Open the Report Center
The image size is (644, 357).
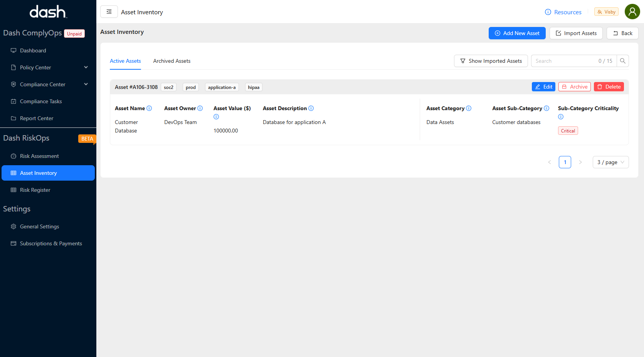(x=36, y=118)
